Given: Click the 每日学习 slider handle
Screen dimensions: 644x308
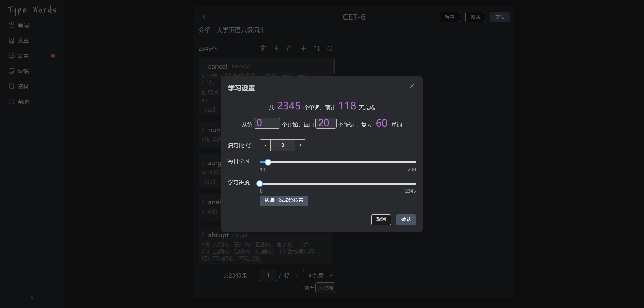Looking at the screenshot, I should [x=268, y=162].
